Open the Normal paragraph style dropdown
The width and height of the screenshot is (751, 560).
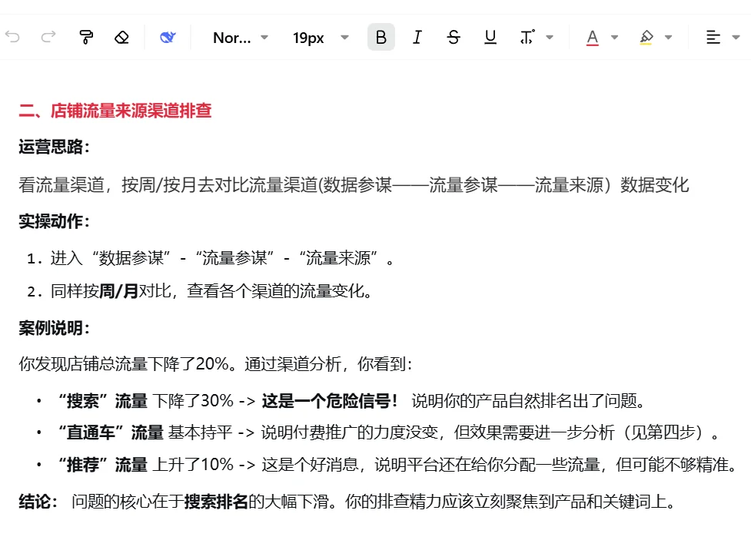pyautogui.click(x=241, y=38)
